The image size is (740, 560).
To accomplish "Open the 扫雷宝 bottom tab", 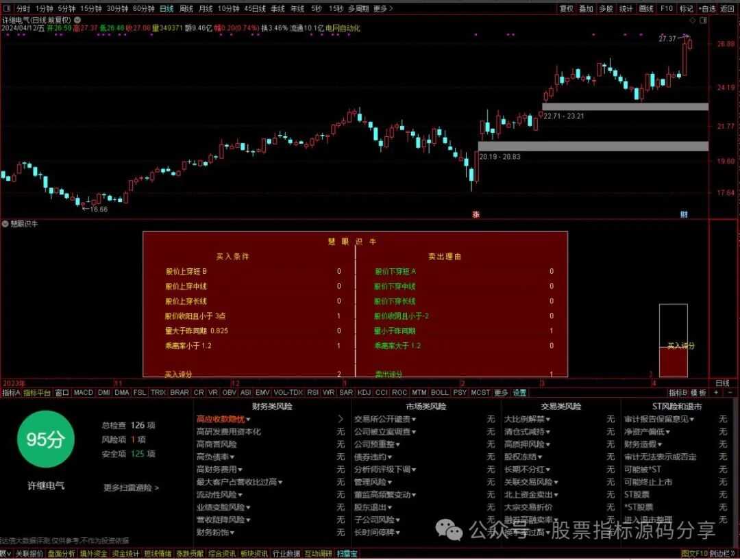I will click(x=347, y=553).
